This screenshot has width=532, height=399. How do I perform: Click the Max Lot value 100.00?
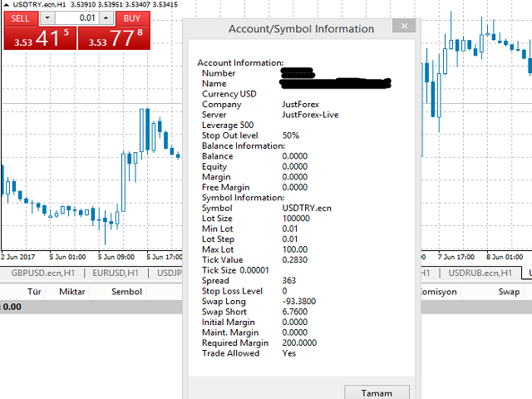(x=295, y=249)
